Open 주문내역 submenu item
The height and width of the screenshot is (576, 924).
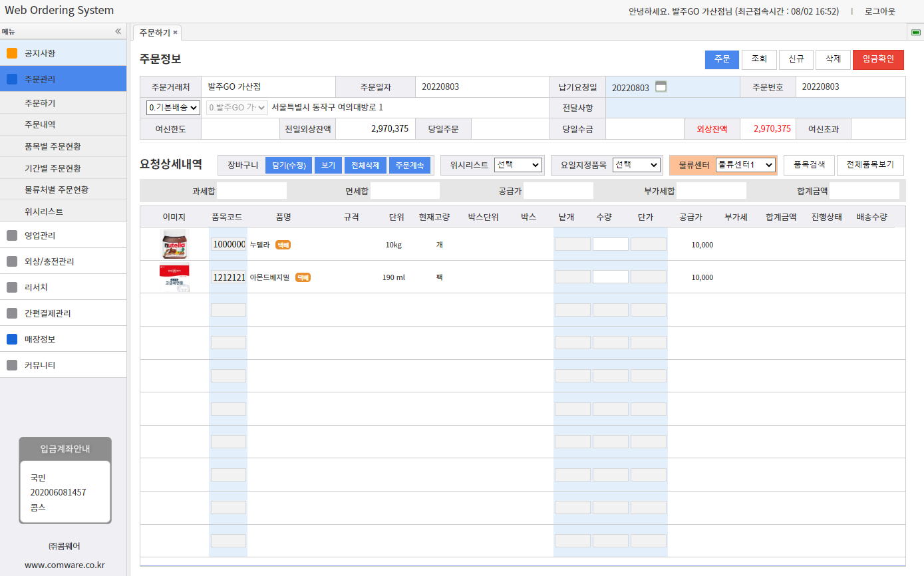[63, 124]
